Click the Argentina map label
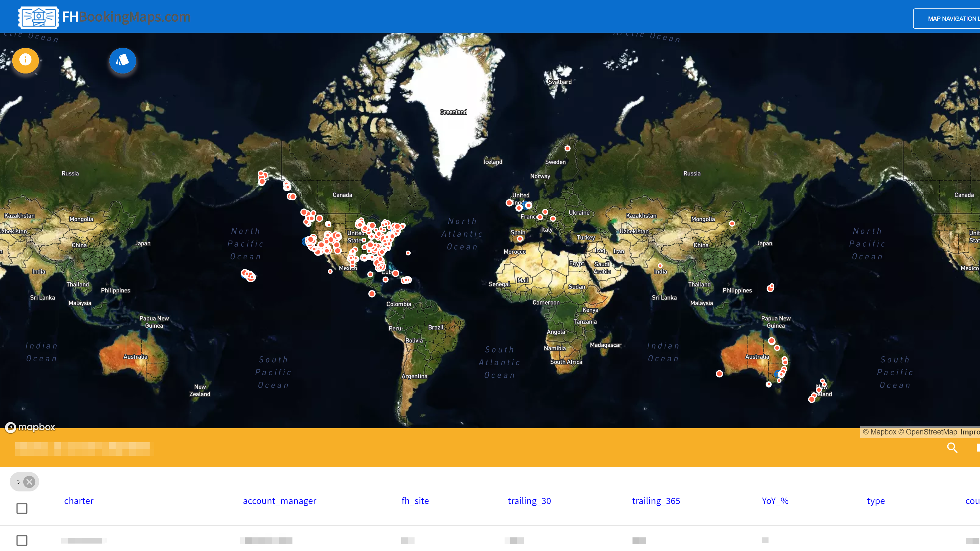980x551 pixels. (414, 377)
